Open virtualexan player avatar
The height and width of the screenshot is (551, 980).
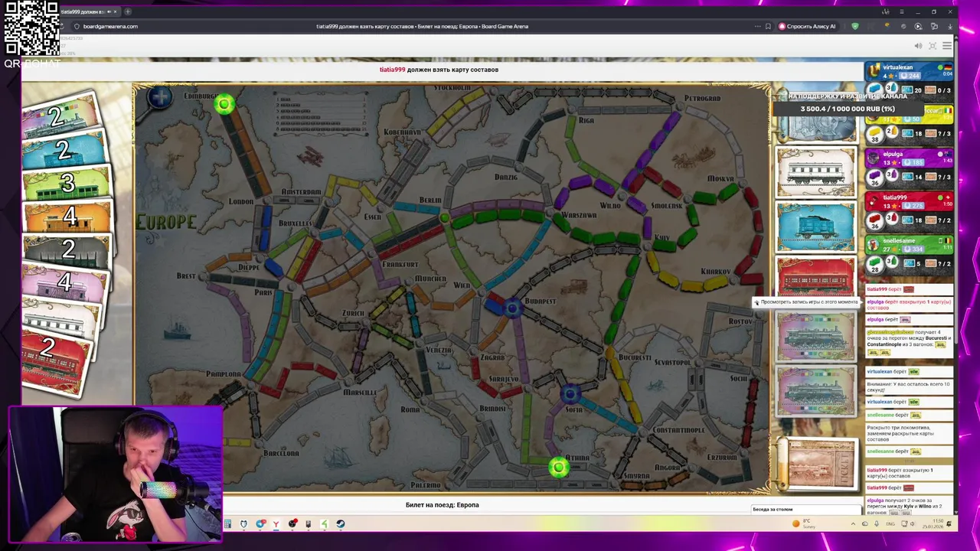pos(874,70)
